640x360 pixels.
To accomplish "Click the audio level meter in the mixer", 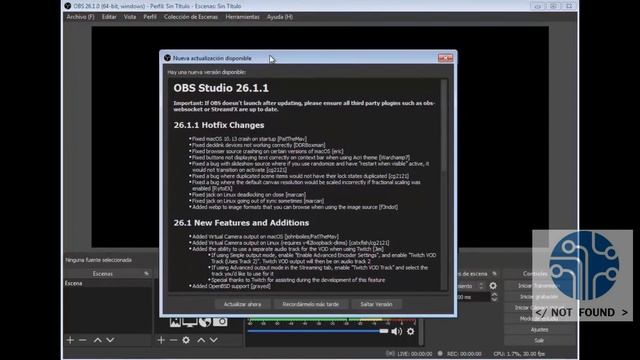I will [331, 322].
